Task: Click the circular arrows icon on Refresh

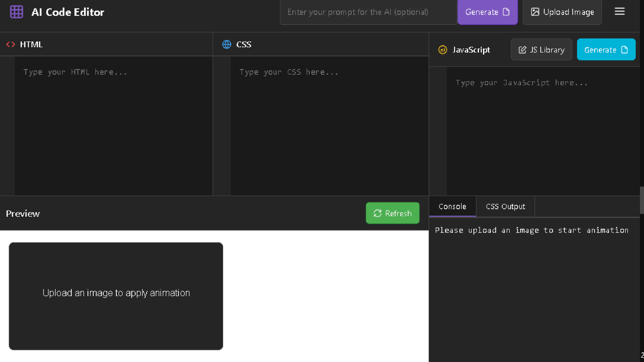Action: [377, 213]
